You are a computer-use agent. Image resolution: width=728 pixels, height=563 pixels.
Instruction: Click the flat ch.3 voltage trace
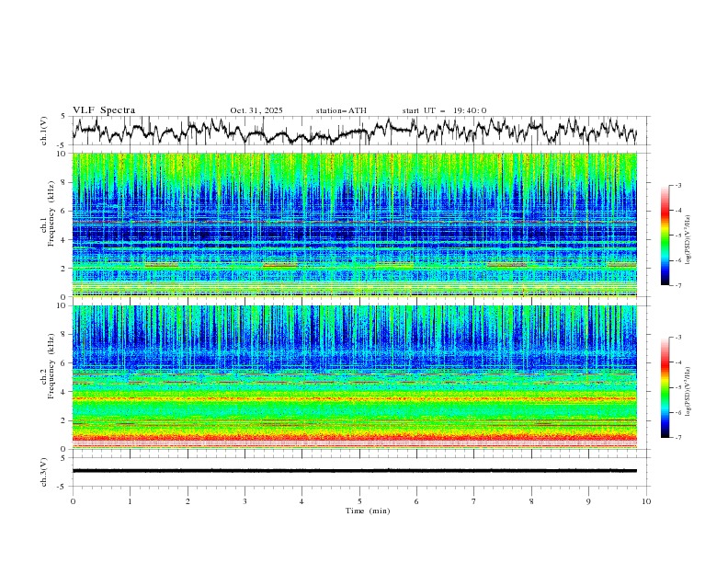354,471
